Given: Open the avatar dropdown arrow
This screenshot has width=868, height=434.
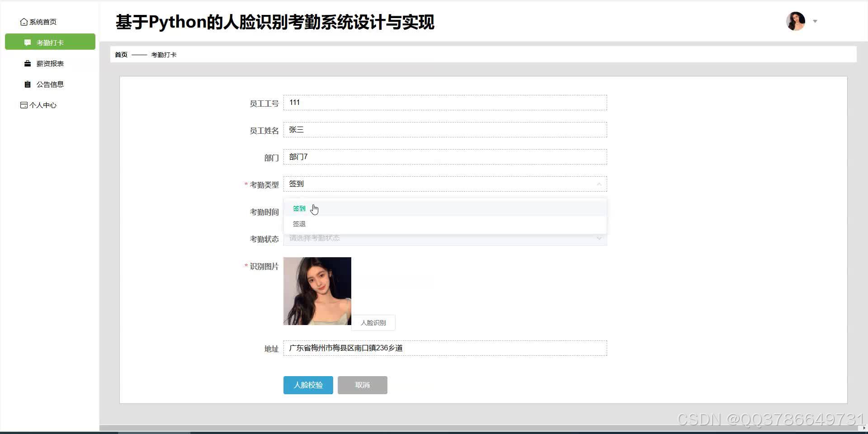Looking at the screenshot, I should click(x=815, y=21).
